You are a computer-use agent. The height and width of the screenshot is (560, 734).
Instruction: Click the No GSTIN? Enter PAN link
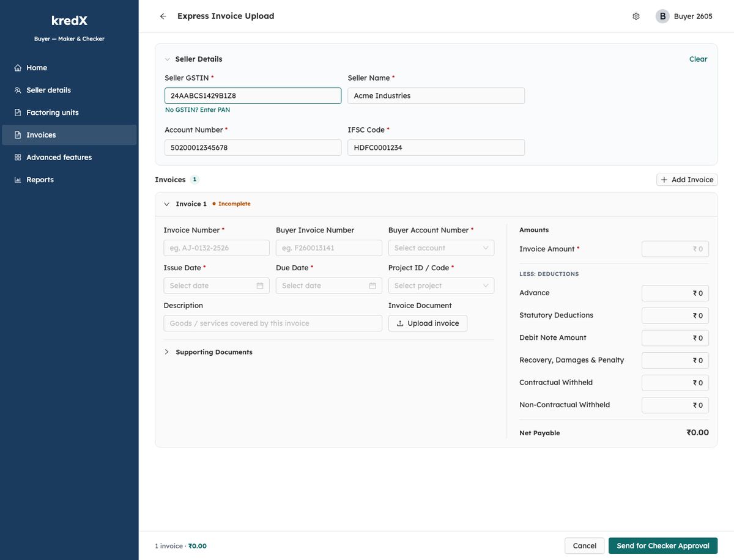[198, 110]
